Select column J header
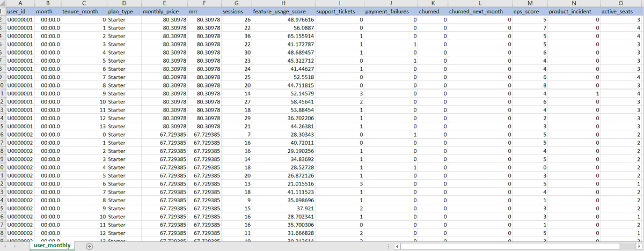644x251 pixels. point(390,3)
